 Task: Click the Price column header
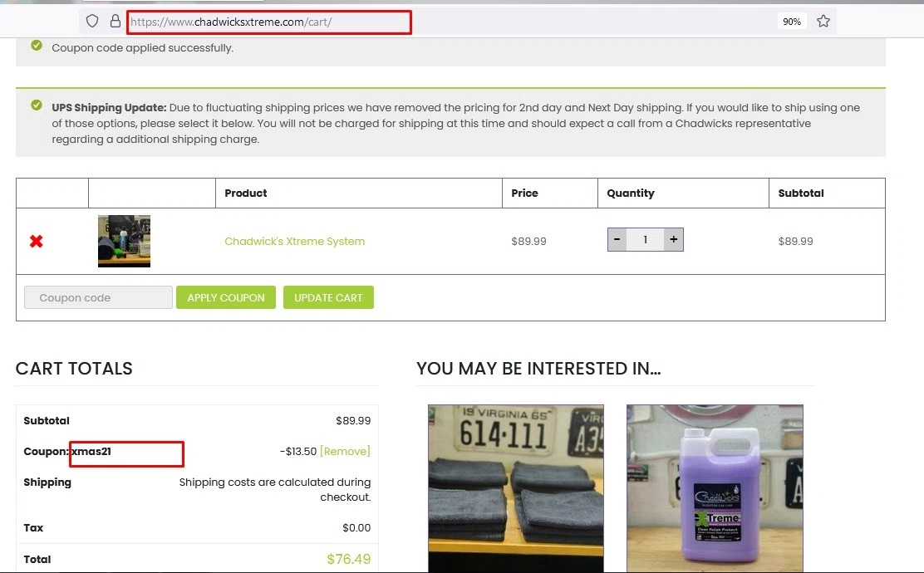(x=524, y=193)
